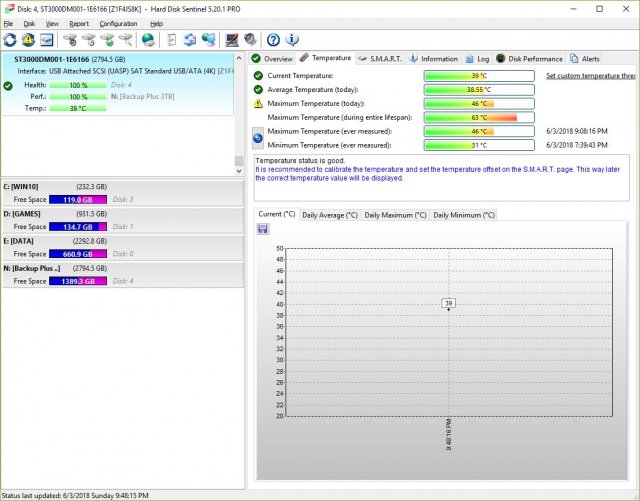Click the disk list scroll down arrow
The width and height of the screenshot is (640, 501).
click(x=239, y=171)
